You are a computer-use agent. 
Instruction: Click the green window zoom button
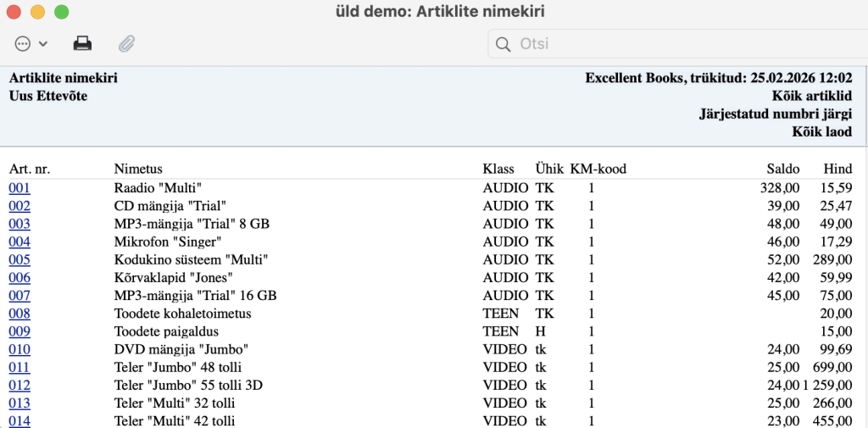[61, 12]
